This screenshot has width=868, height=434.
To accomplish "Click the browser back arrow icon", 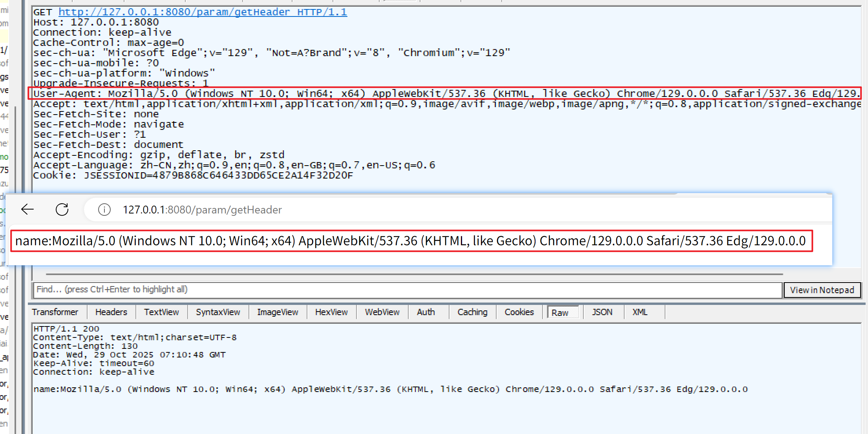I will point(27,210).
